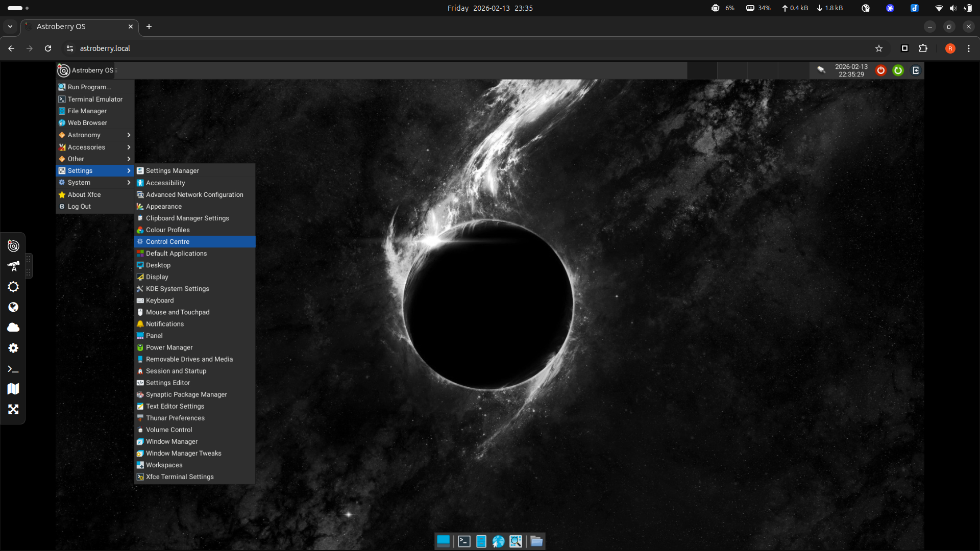
Task: Open Window Manager Tweaks
Action: (x=183, y=453)
